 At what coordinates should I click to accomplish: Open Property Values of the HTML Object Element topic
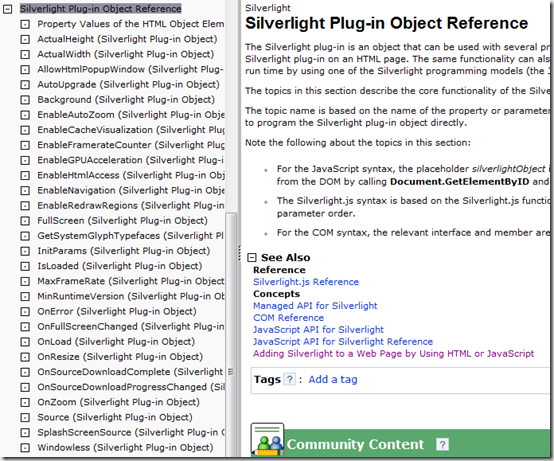point(131,24)
